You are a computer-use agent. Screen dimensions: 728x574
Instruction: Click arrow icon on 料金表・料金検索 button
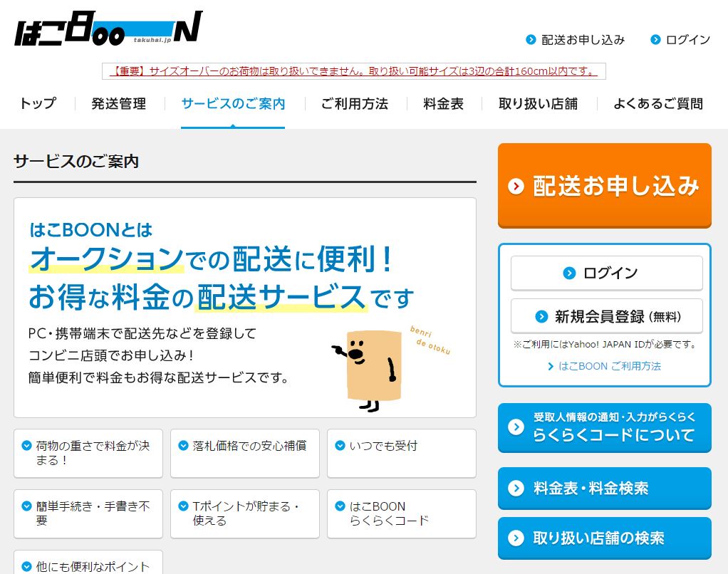(x=516, y=488)
